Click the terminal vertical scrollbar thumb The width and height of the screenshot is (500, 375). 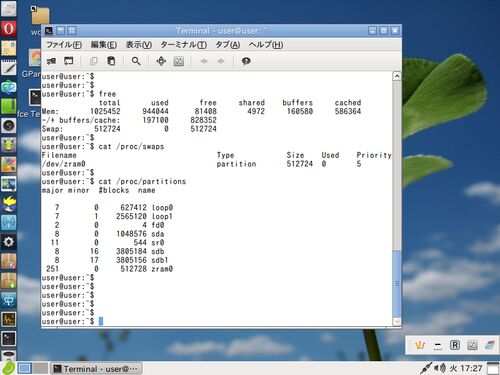click(x=397, y=283)
